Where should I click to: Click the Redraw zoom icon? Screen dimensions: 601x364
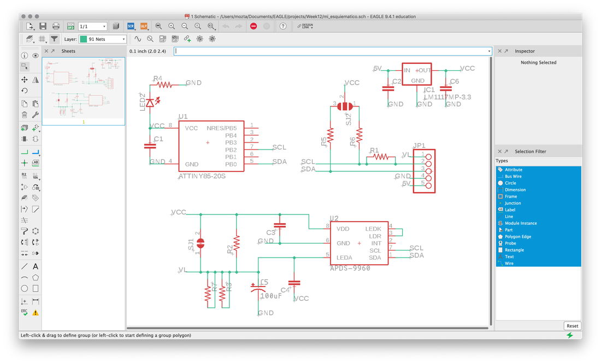[198, 26]
